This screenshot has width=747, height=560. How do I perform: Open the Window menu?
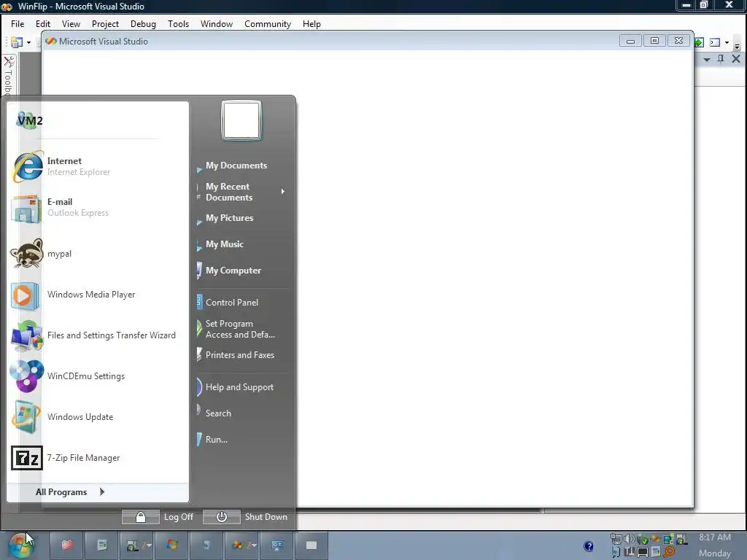216,24
